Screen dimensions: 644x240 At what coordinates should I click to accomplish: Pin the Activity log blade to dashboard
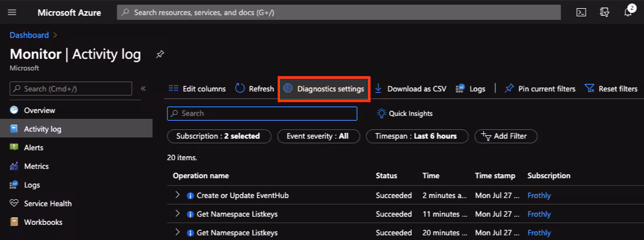160,54
